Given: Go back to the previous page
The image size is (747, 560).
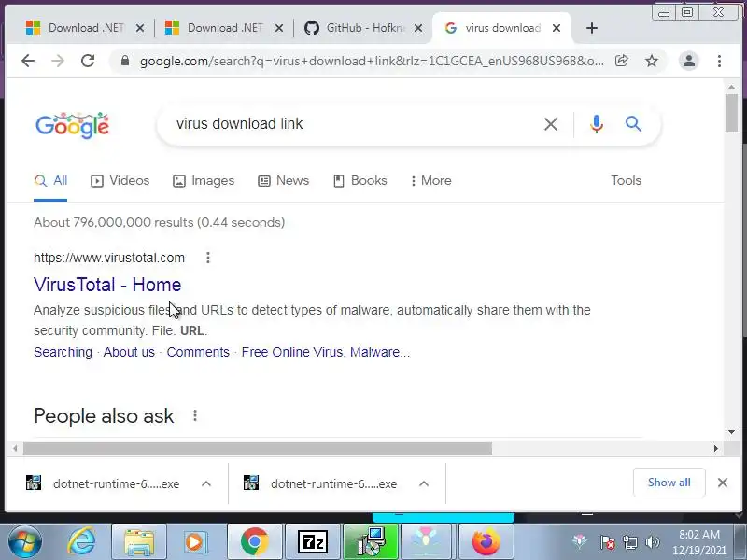Looking at the screenshot, I should (28, 61).
